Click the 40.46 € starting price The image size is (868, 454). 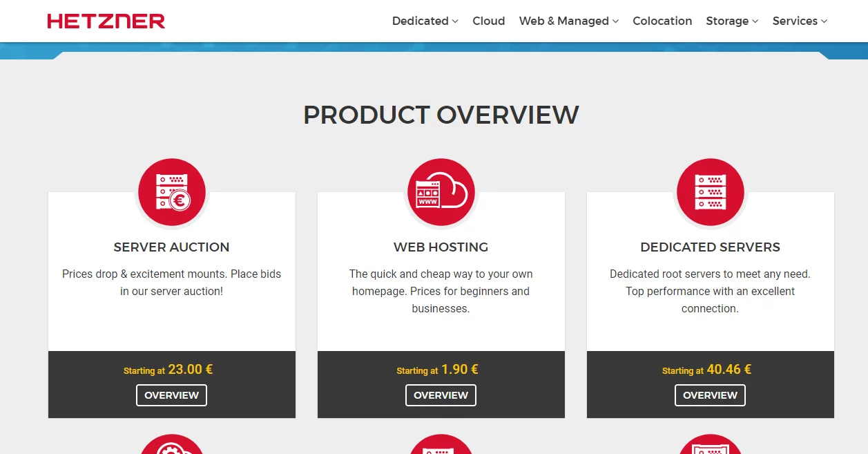point(729,370)
